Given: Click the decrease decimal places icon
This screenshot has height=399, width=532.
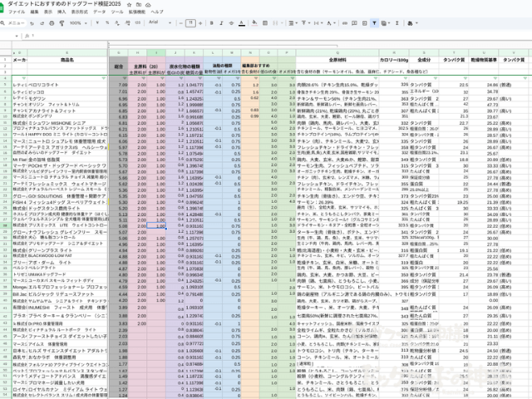Looking at the screenshot, I should [117, 22].
